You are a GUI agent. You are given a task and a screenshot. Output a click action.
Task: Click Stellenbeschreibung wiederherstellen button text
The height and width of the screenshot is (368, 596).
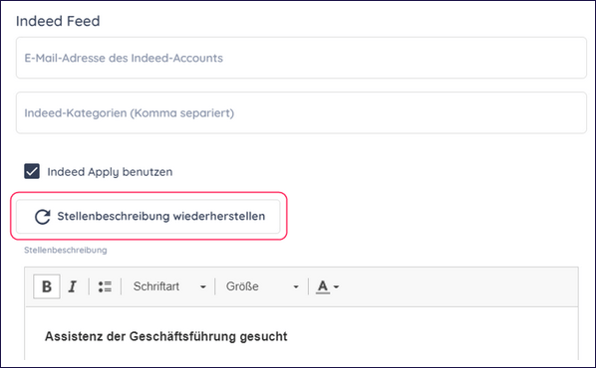pos(161,216)
